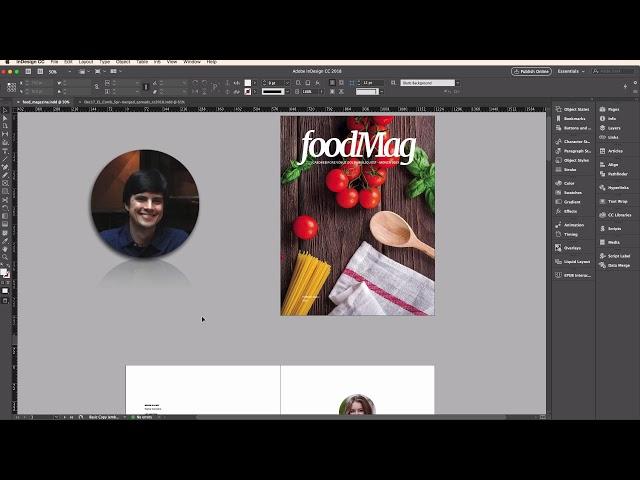Screen dimensions: 640x480
Task: Select the Zoom tool in toolbox
Action: (x=5, y=257)
